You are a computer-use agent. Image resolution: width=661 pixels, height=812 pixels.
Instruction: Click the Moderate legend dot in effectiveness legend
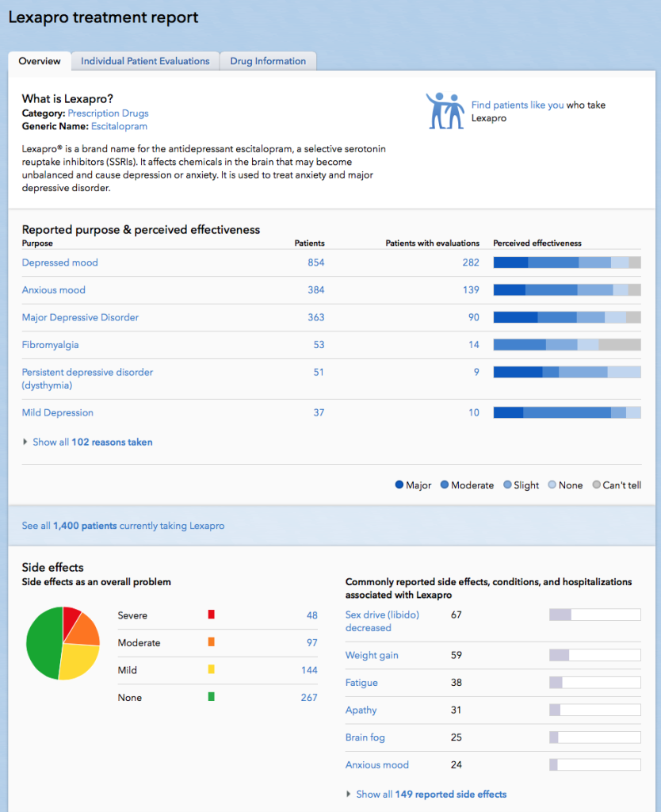coord(444,485)
